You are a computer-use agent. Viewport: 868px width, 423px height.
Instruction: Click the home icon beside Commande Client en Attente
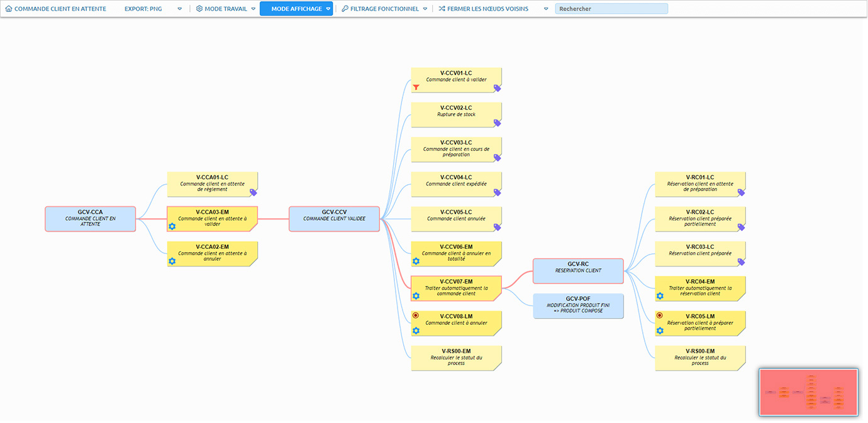[8, 9]
